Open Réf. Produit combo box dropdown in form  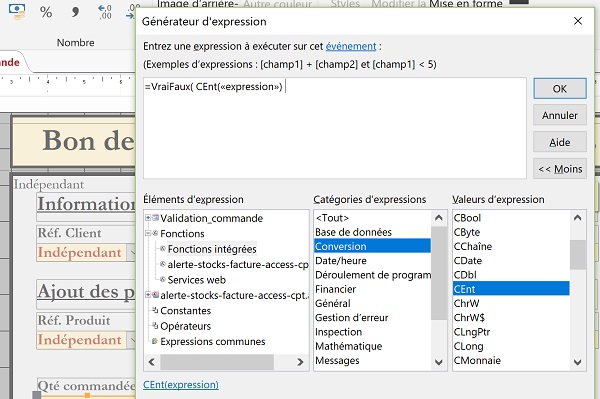[x=131, y=340]
